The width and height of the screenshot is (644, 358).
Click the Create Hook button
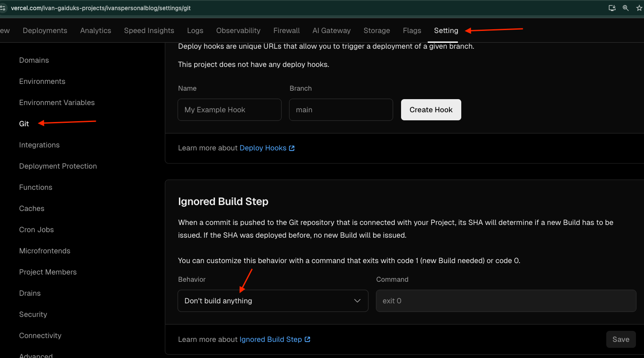click(x=431, y=109)
